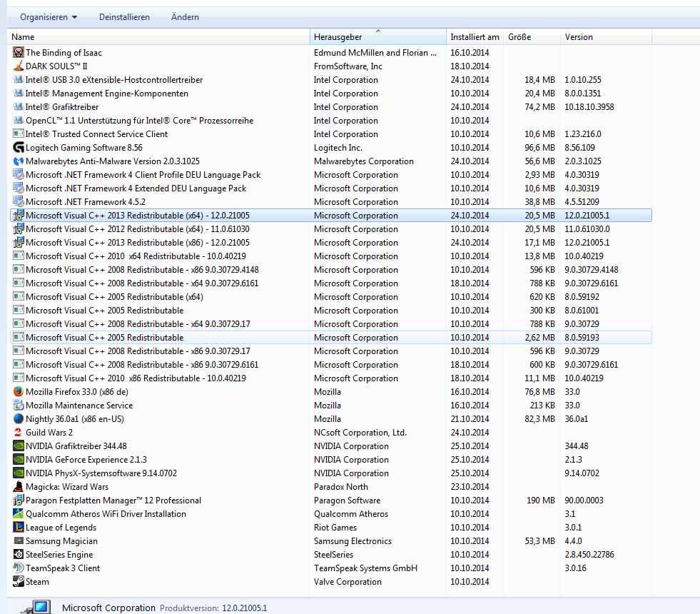This screenshot has height=614, width=700.
Task: Select Intel Management Engine-Komponenten entry
Action: point(331,94)
